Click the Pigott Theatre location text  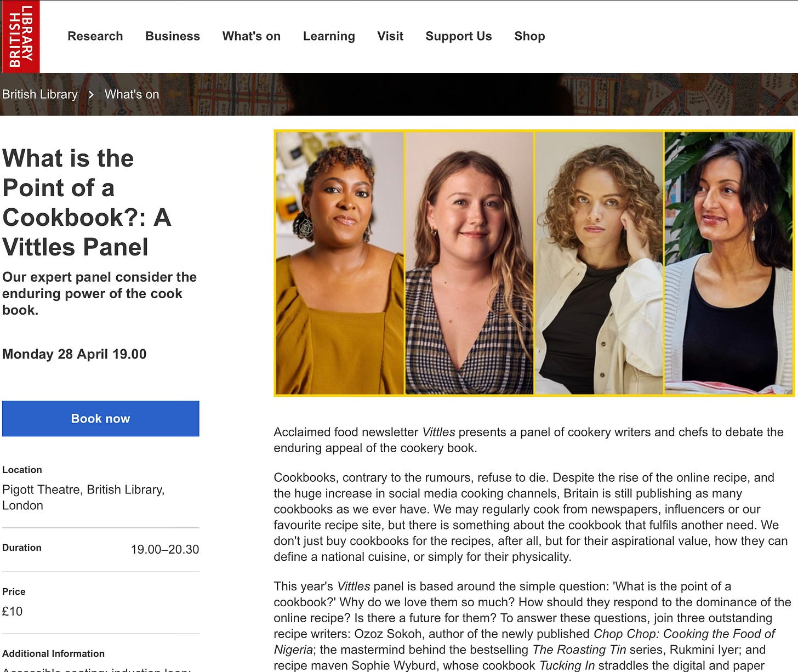[83, 497]
